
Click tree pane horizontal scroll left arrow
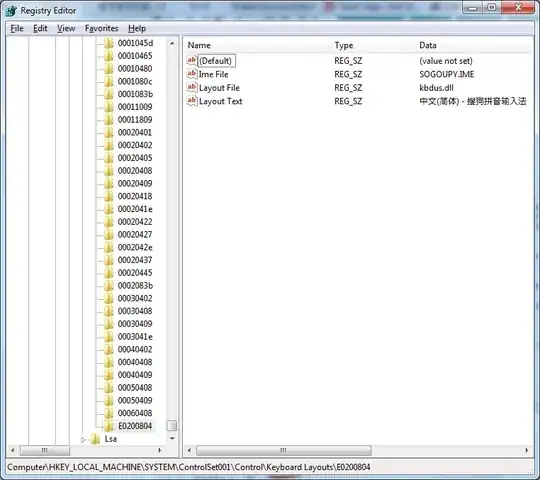pos(13,450)
